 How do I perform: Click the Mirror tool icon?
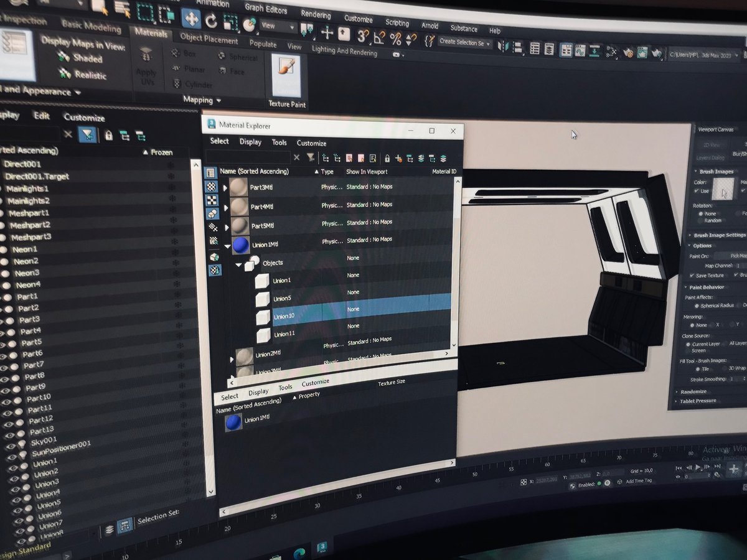502,47
